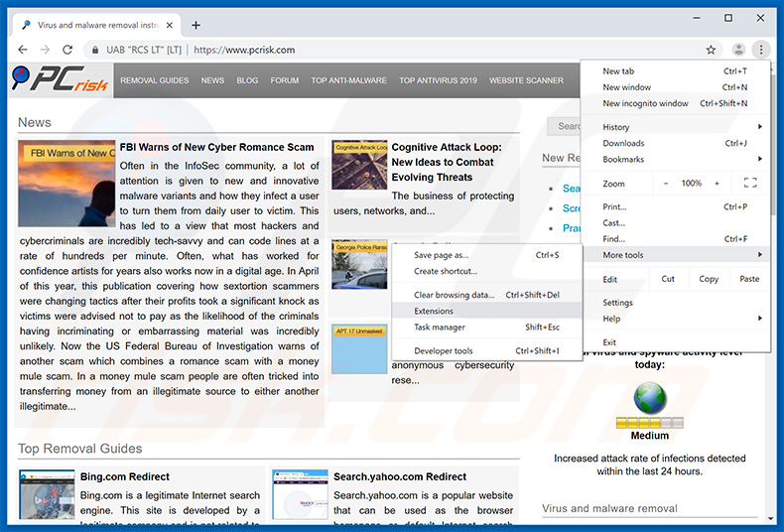Expand the Help submenu

[x=675, y=319]
